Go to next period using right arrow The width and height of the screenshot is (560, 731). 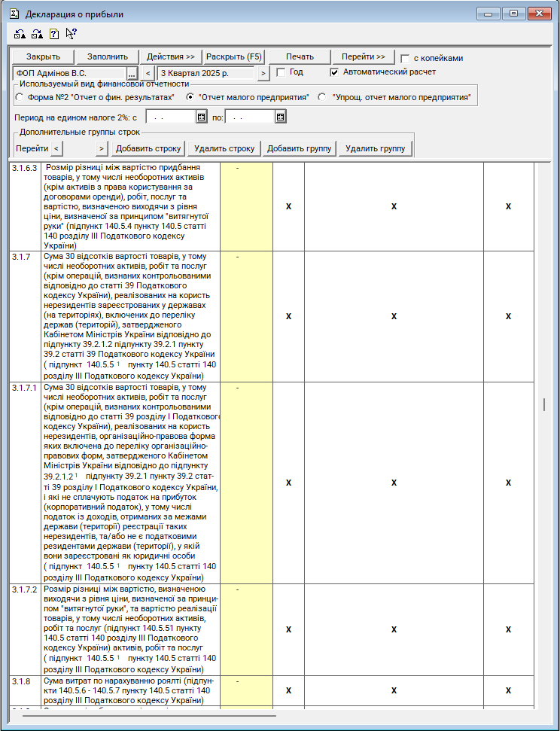pos(263,73)
